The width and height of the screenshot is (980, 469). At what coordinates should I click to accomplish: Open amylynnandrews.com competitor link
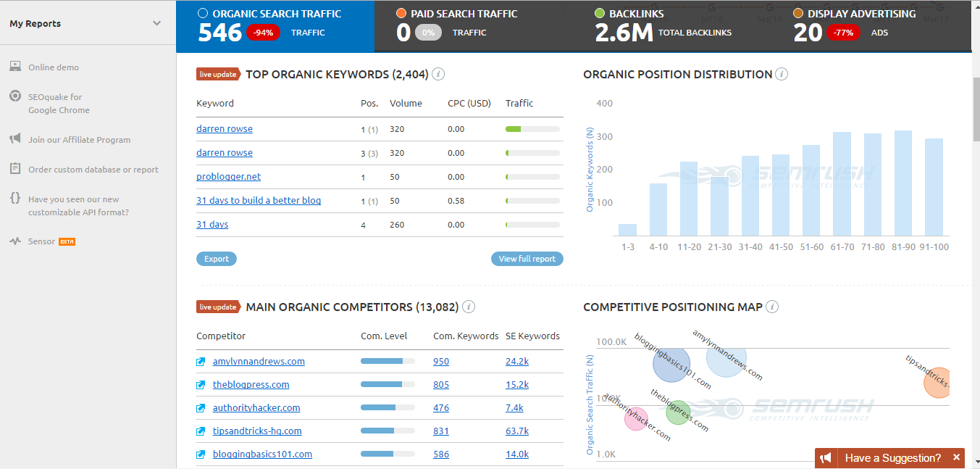click(x=259, y=362)
